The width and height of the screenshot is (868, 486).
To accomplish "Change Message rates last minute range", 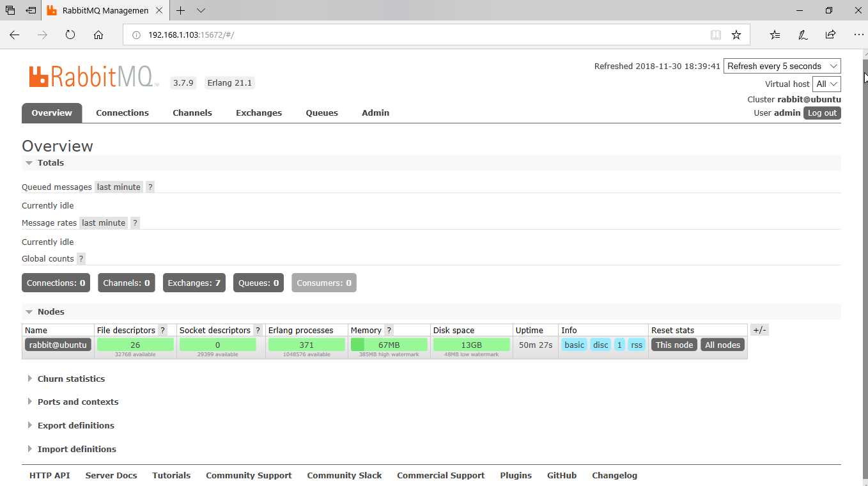I will click(x=103, y=223).
